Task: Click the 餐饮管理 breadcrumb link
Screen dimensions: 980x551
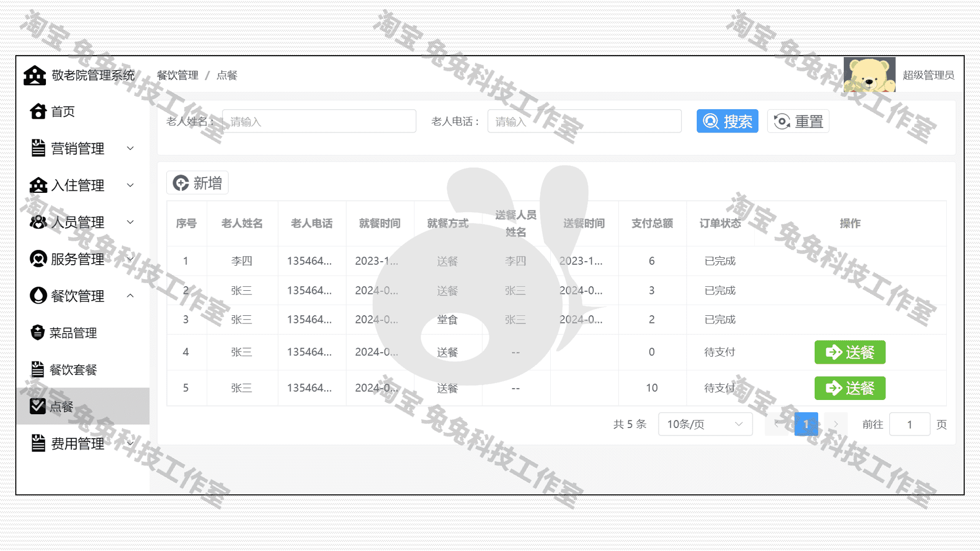Action: point(178,76)
